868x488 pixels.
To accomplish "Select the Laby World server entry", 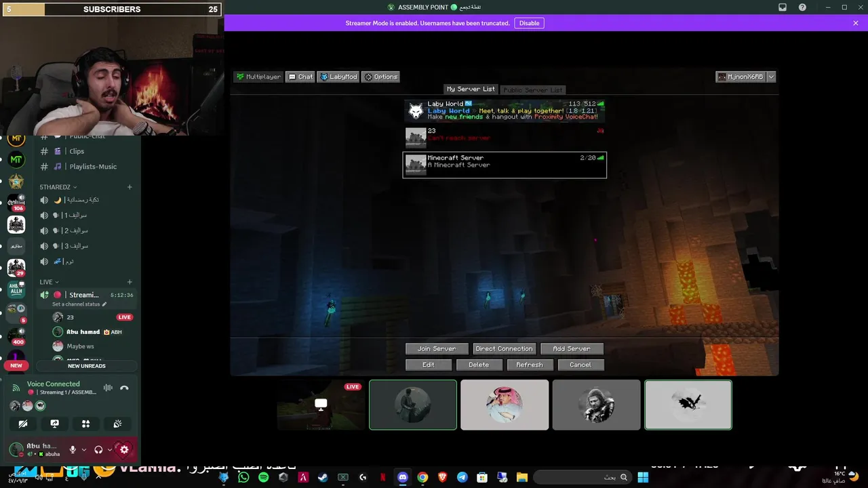I will pos(505,110).
